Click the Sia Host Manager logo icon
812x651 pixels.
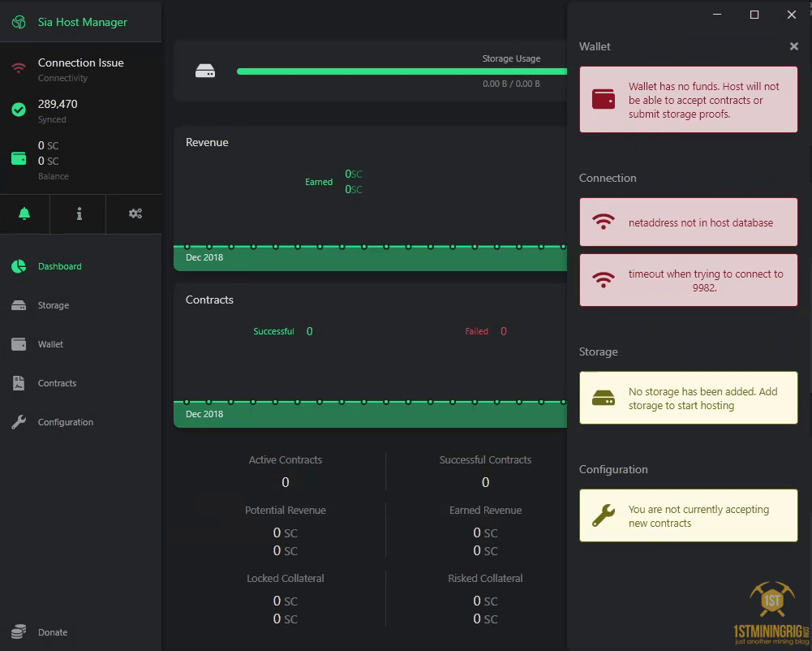[x=19, y=22]
